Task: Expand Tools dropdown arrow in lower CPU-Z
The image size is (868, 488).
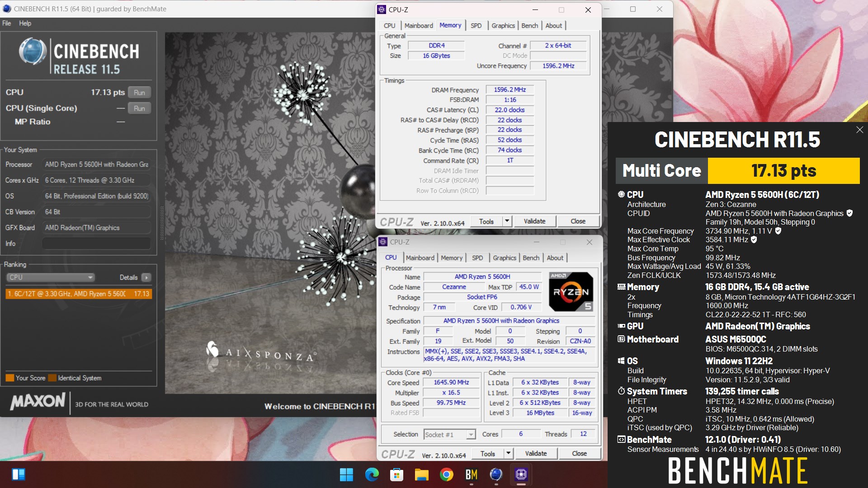Action: [x=508, y=454]
